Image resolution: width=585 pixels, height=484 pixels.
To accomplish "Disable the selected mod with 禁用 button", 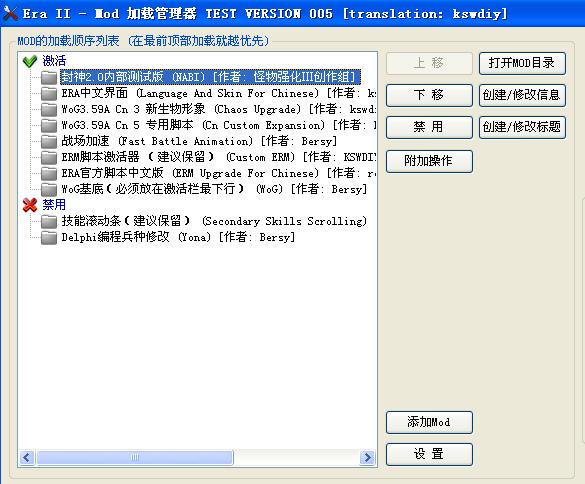I will [429, 127].
